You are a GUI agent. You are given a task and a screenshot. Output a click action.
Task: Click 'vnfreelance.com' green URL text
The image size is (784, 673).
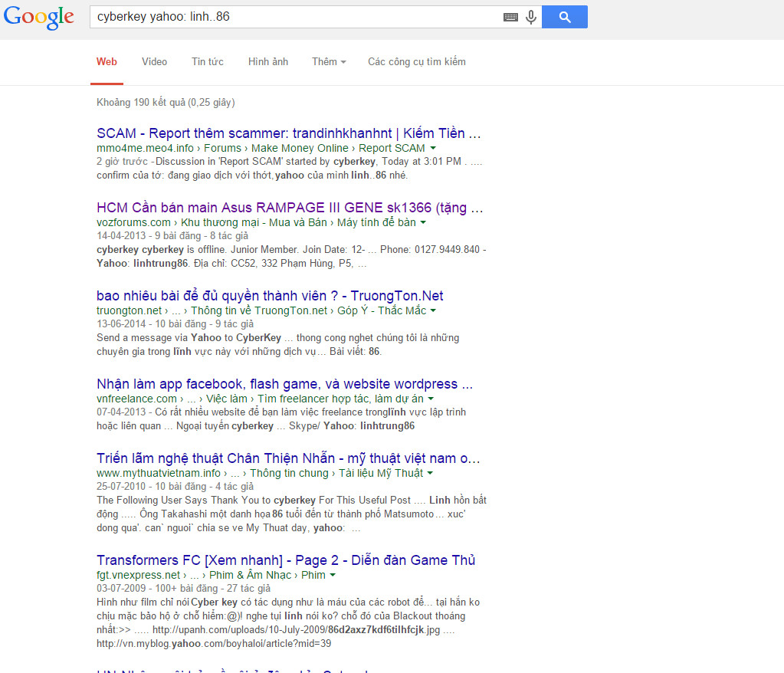pos(136,399)
